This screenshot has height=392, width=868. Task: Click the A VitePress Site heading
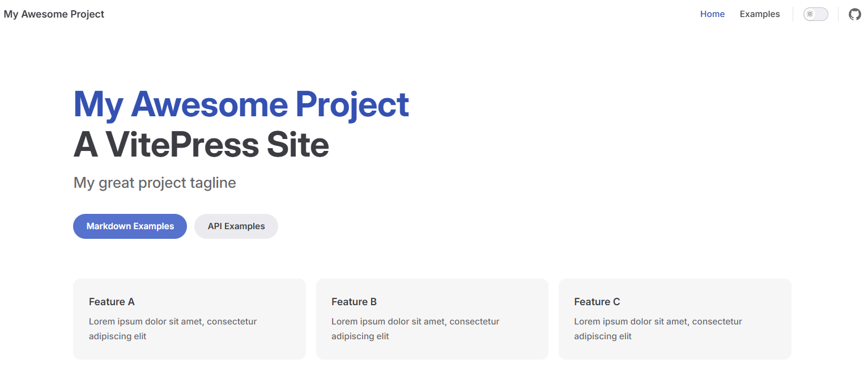(201, 145)
